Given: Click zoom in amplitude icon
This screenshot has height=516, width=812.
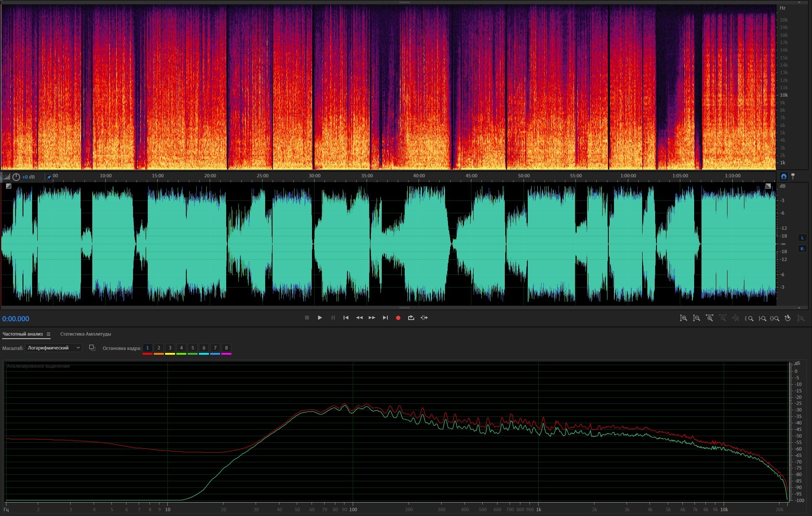Looking at the screenshot, I should (x=683, y=318).
